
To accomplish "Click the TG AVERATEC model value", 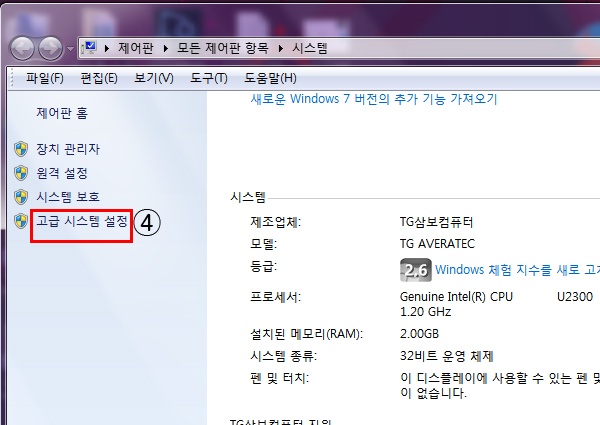I will pyautogui.click(x=437, y=244).
